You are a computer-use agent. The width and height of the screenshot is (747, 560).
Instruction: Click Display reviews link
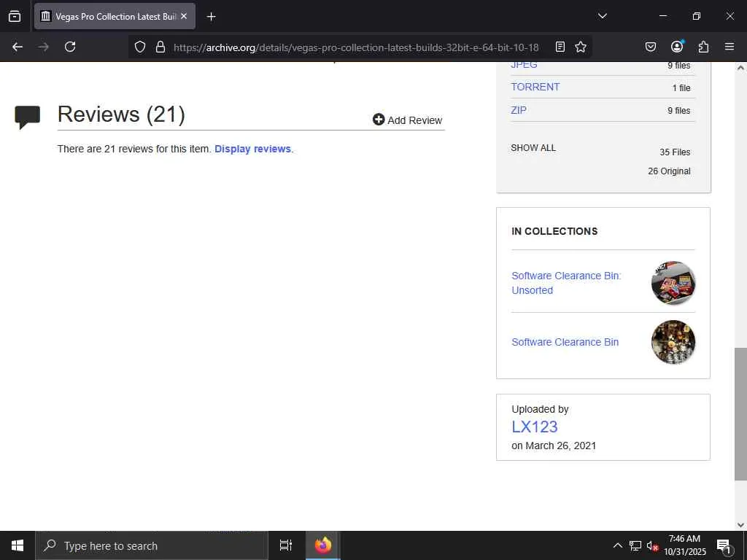coord(252,149)
